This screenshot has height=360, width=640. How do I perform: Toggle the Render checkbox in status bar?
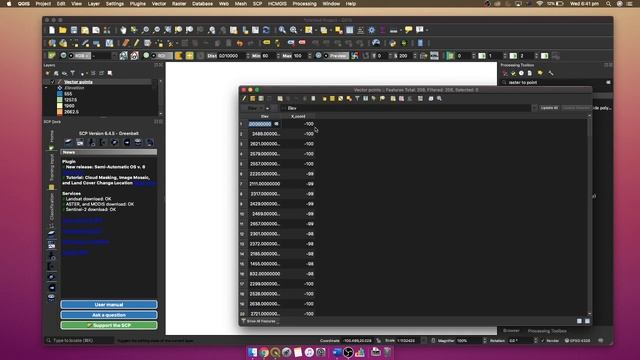(542, 340)
